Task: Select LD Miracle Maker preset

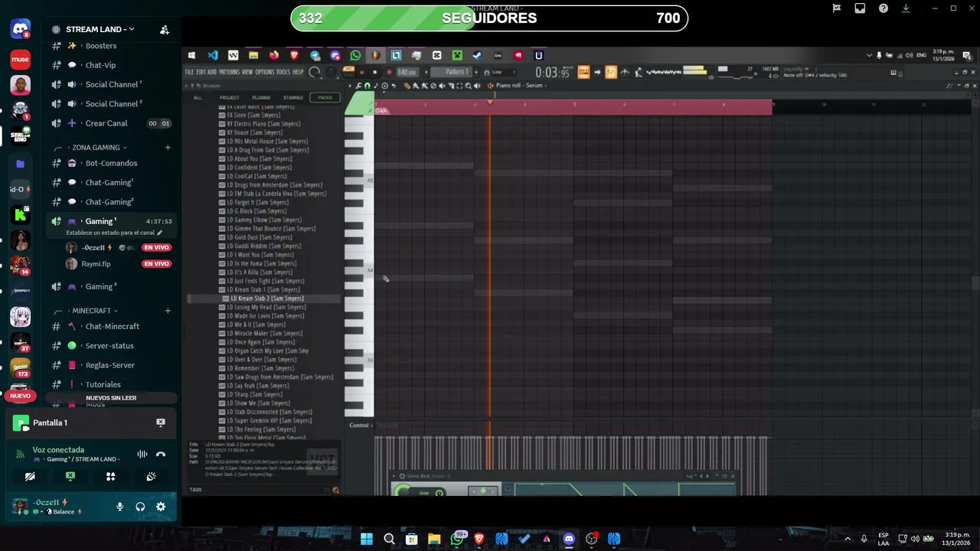Action: 264,334
